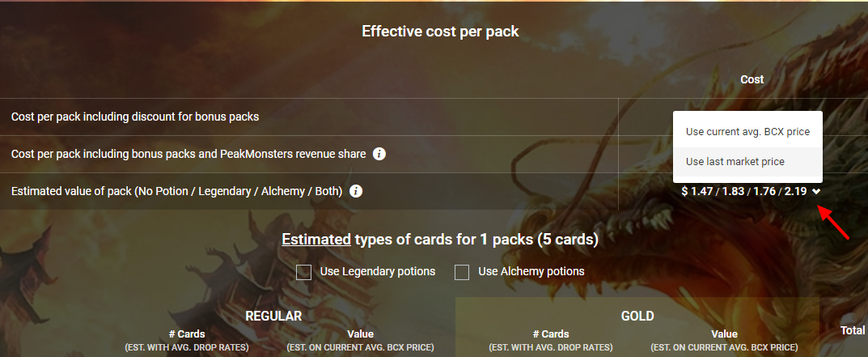
Task: Click '# Cards' column under GOLD
Action: click(x=551, y=334)
